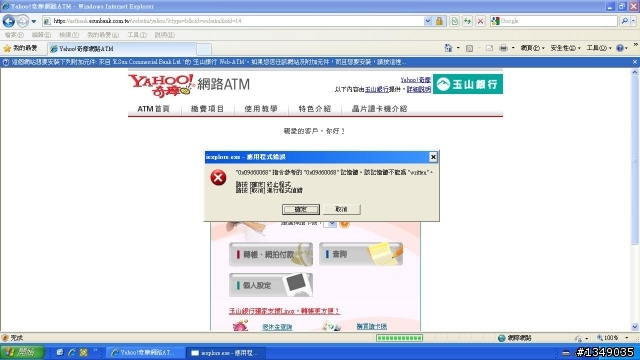Click the Internet Explorer quick launch icon
Image resolution: width=640 pixels, height=360 pixels.
71,352
